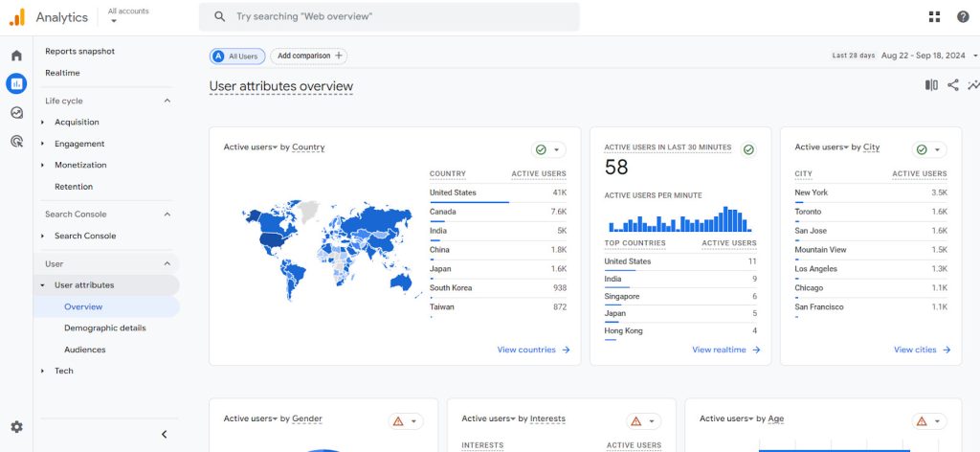
Task: Open the date range dropdown arrow
Action: pos(975,56)
